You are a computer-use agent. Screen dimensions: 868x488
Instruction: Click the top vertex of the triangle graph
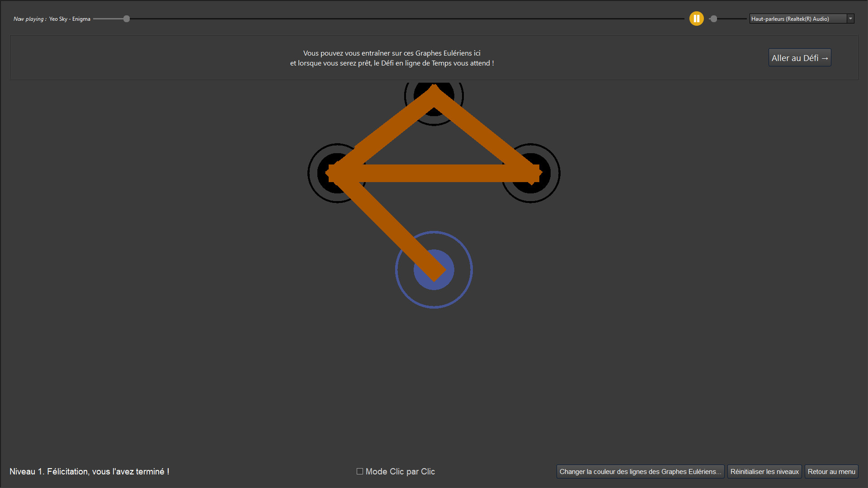[x=434, y=96]
